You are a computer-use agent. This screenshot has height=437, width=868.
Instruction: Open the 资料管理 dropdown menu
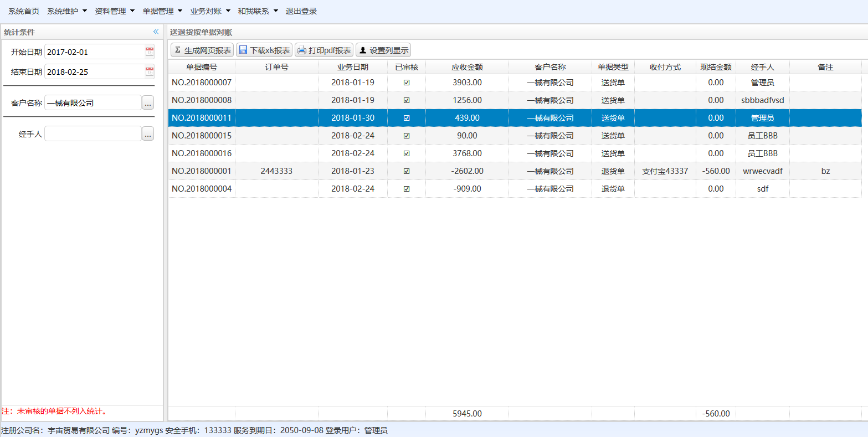tap(115, 11)
